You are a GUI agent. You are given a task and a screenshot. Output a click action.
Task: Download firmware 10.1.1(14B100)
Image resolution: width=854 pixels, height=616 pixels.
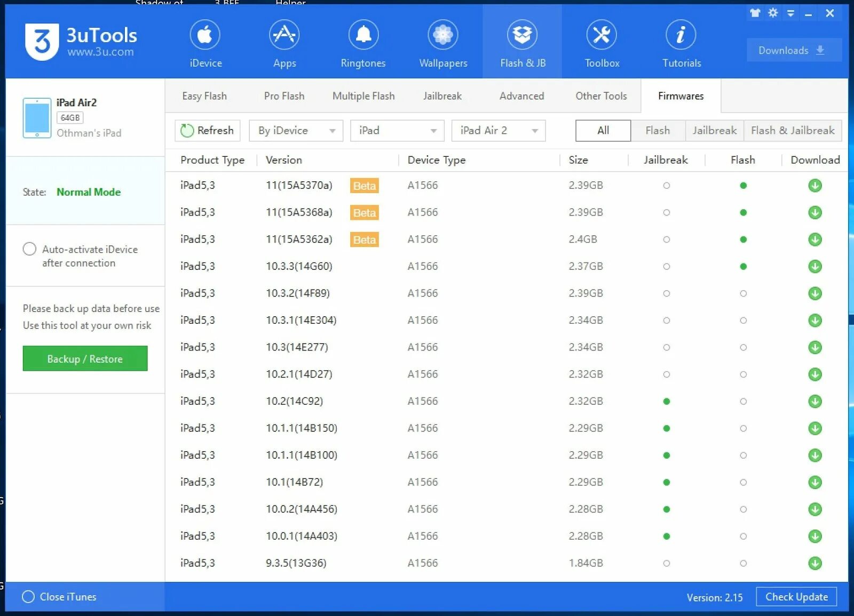pyautogui.click(x=815, y=455)
